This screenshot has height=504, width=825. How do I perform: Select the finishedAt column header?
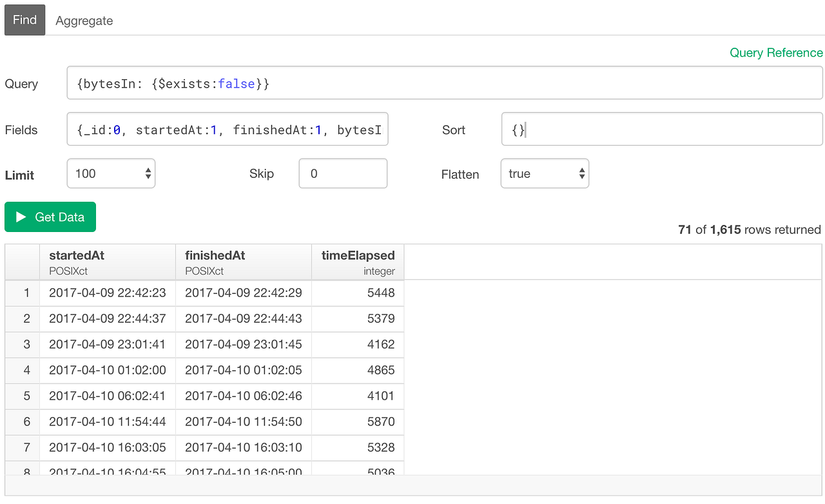coord(215,255)
